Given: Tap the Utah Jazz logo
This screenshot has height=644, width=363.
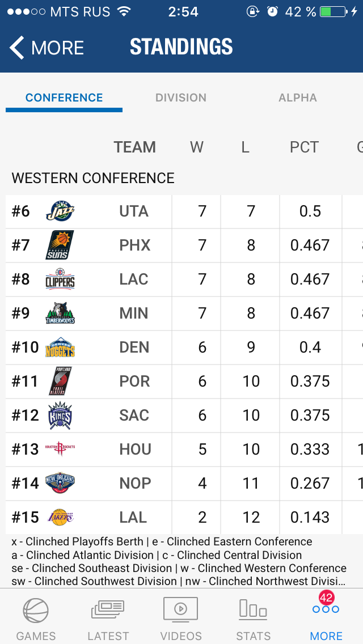Looking at the screenshot, I should (60, 211).
